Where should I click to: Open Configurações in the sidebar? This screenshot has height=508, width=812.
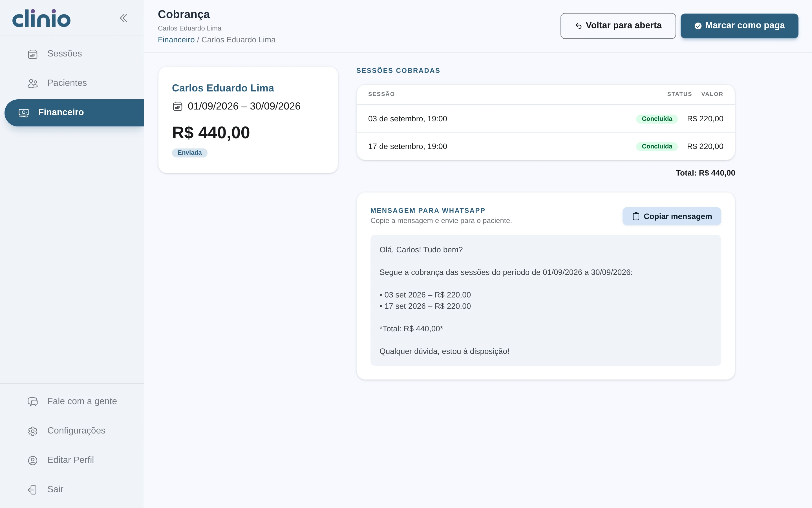pos(72,431)
